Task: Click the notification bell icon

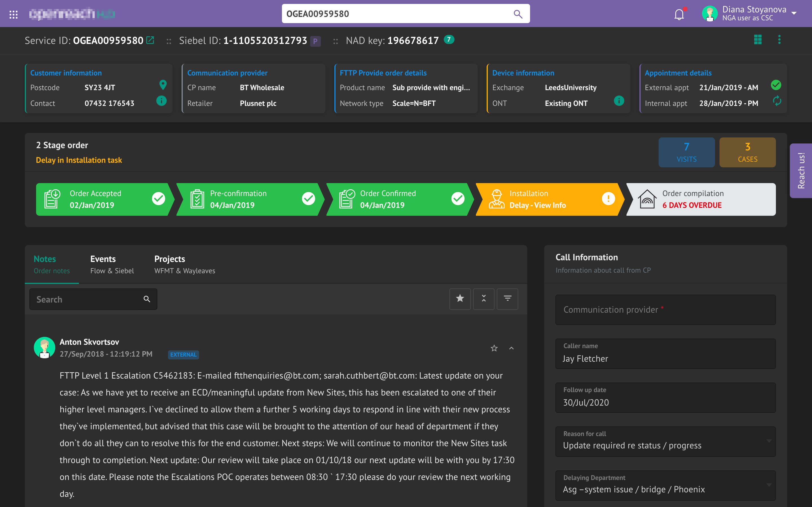Action: tap(679, 14)
